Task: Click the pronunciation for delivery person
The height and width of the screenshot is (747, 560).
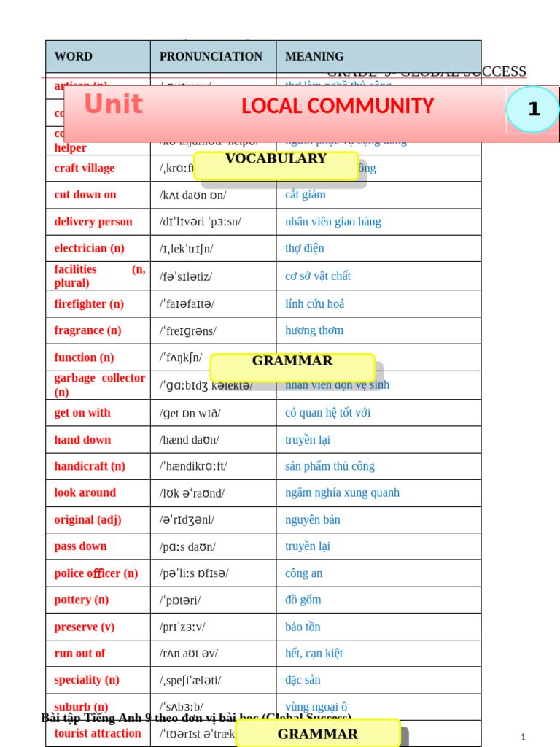Action: coord(201,222)
